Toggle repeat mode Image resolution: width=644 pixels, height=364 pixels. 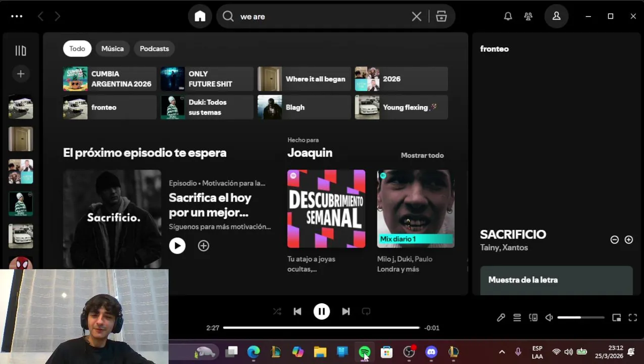366,311
